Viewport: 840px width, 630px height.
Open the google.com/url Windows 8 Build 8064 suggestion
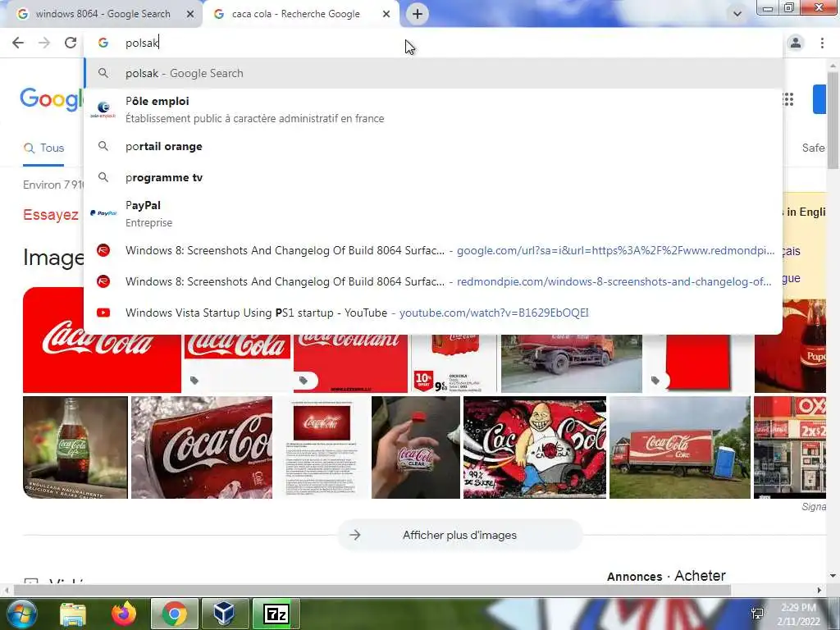433,250
